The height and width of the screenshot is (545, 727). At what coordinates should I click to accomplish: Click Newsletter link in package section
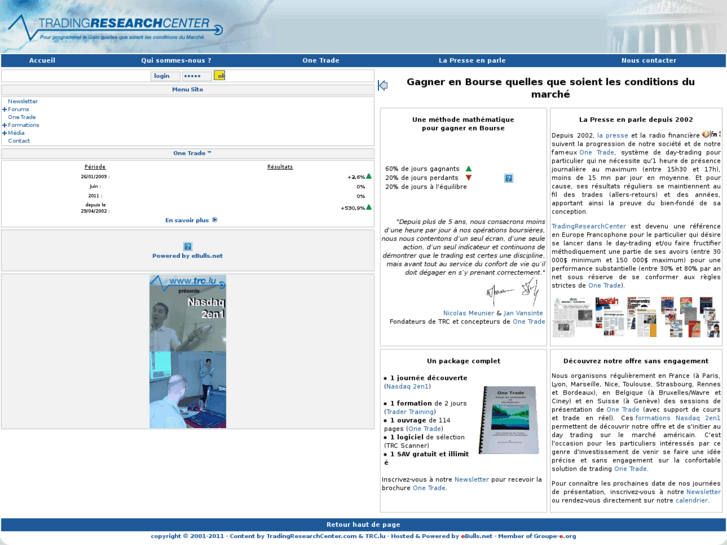pyautogui.click(x=472, y=480)
